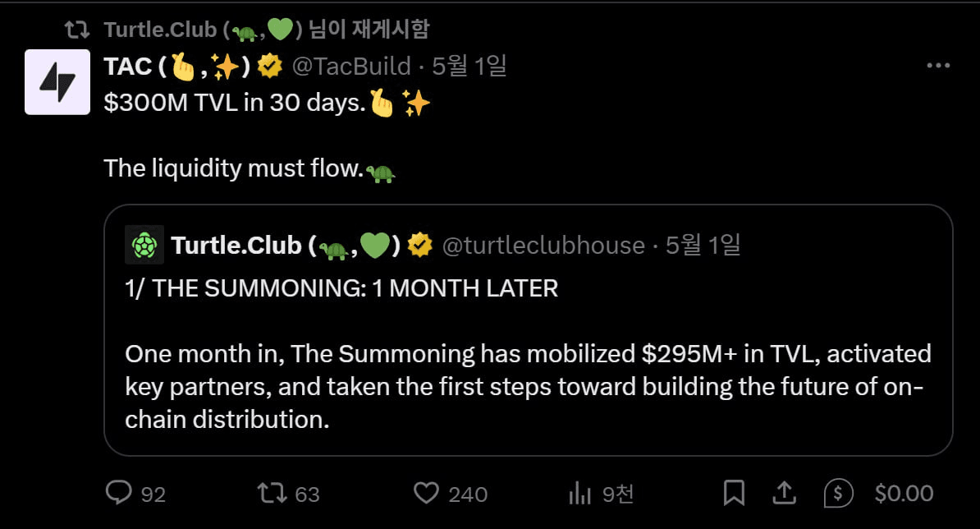This screenshot has height=529, width=980.
Task: Click the Turtle.Club verified badge in the quote
Action: (x=420, y=245)
